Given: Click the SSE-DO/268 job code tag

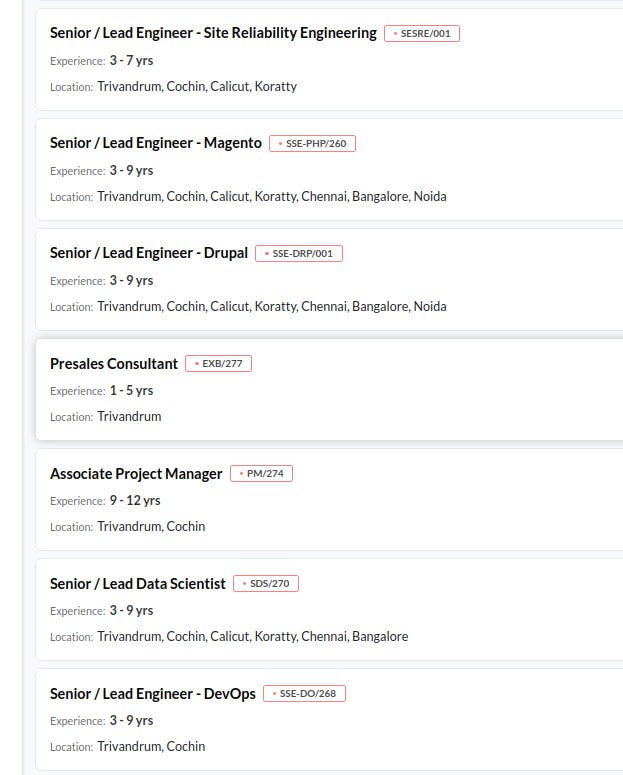Looking at the screenshot, I should 305,693.
